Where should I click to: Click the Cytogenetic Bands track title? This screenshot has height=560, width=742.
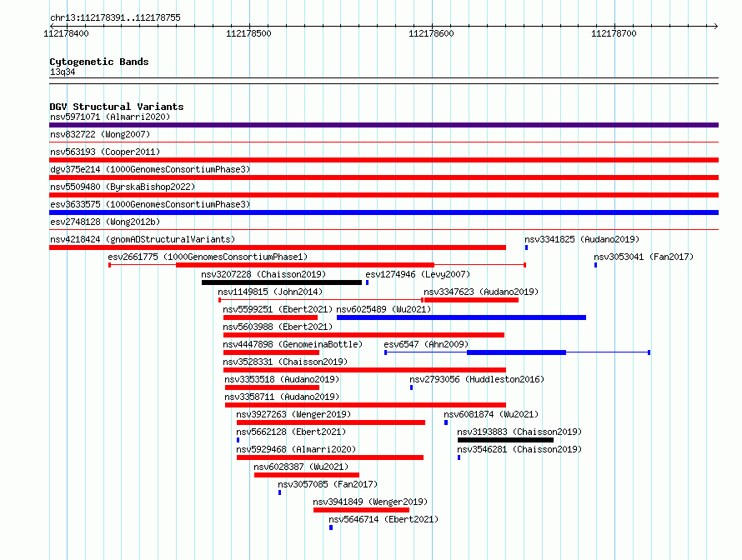pyautogui.click(x=99, y=62)
